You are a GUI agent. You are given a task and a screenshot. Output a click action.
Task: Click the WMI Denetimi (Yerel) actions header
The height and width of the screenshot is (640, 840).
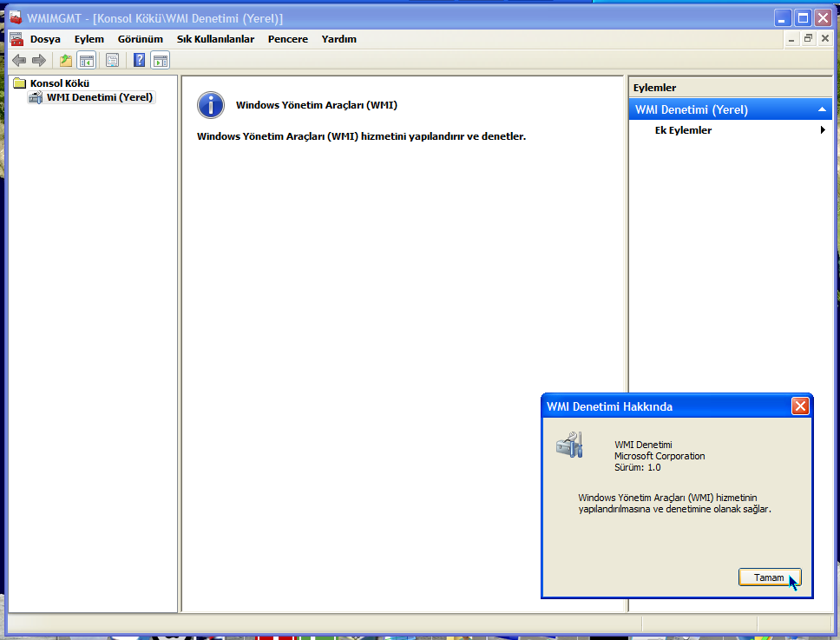pyautogui.click(x=730, y=109)
